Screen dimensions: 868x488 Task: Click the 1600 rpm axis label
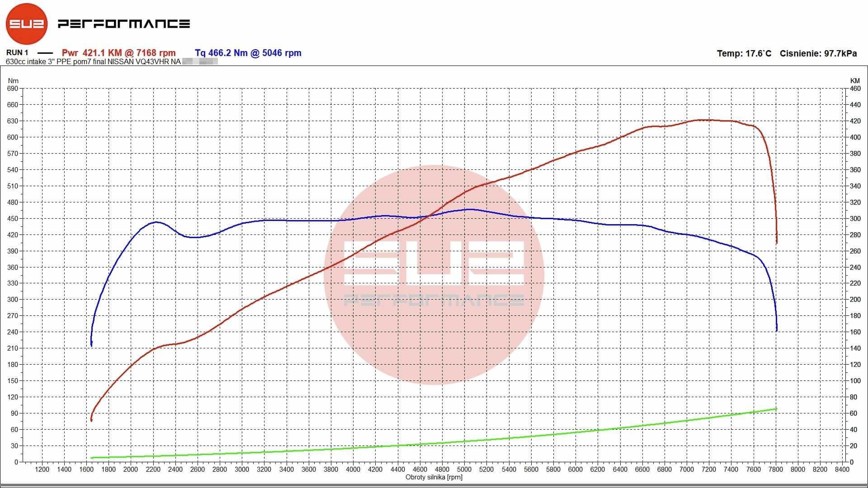(86, 469)
